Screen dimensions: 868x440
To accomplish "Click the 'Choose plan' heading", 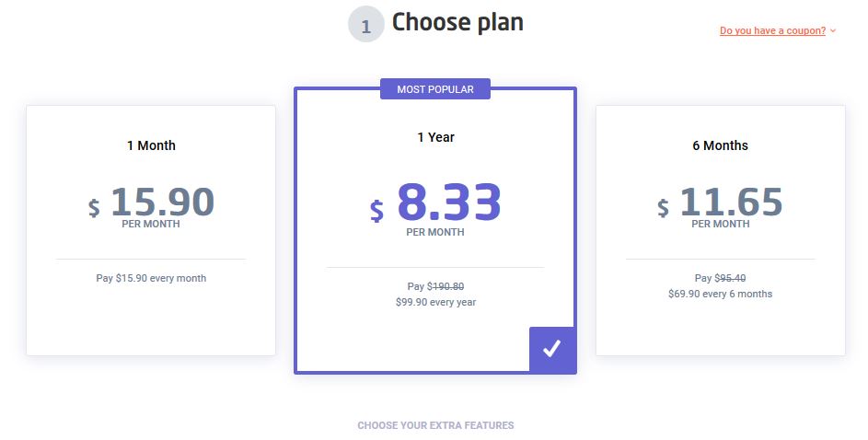I will click(457, 23).
